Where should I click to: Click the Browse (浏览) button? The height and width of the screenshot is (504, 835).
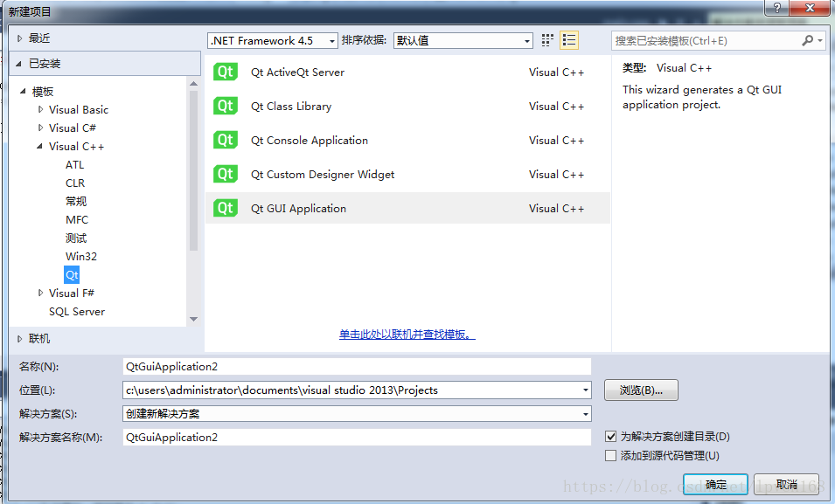(641, 390)
